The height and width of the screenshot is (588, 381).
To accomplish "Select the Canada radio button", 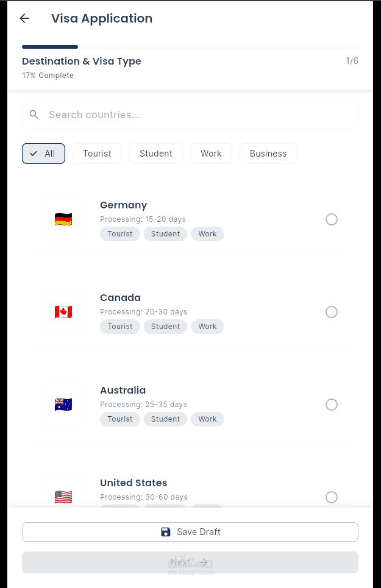I will 332,312.
